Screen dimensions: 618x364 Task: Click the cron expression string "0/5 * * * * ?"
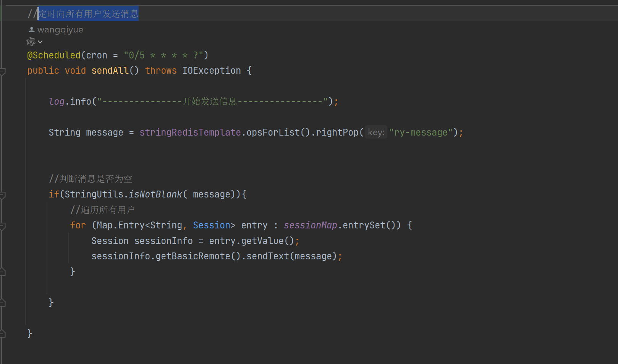163,55
